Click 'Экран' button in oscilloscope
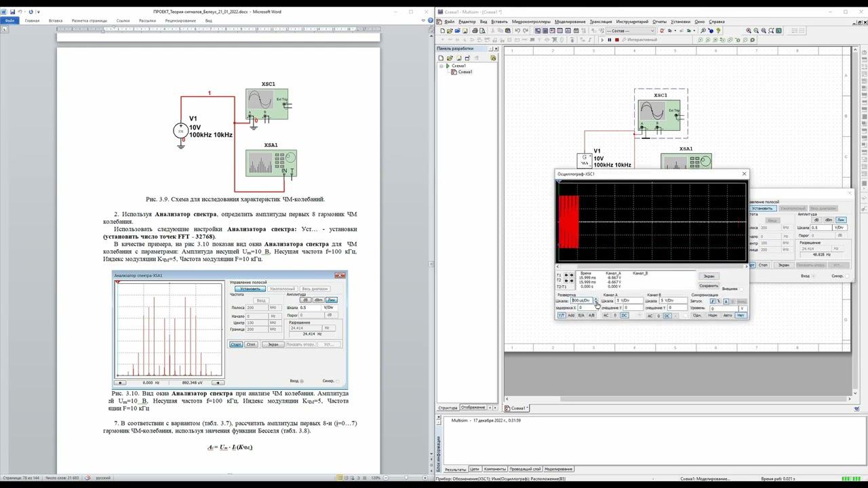 point(709,277)
